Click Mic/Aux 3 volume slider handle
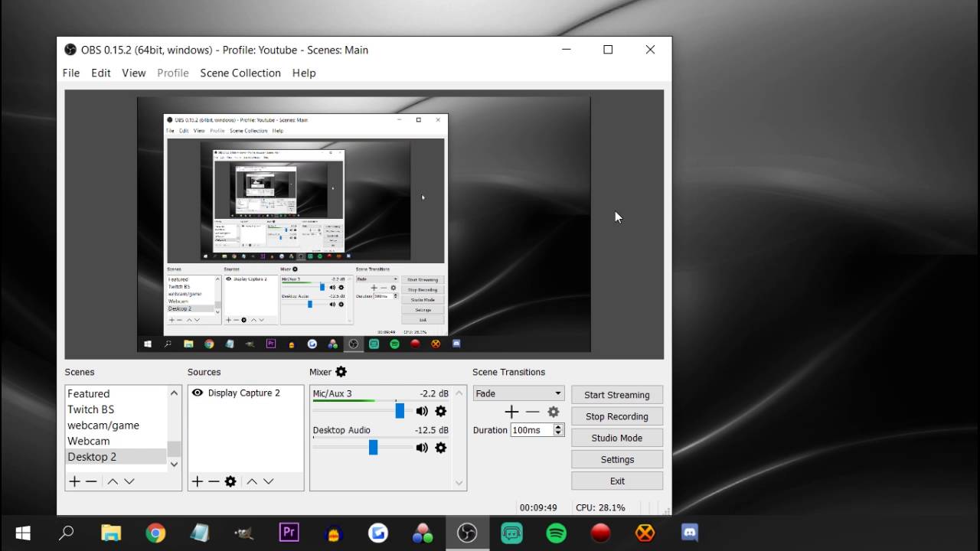Viewport: 980px width, 551px height. click(400, 411)
